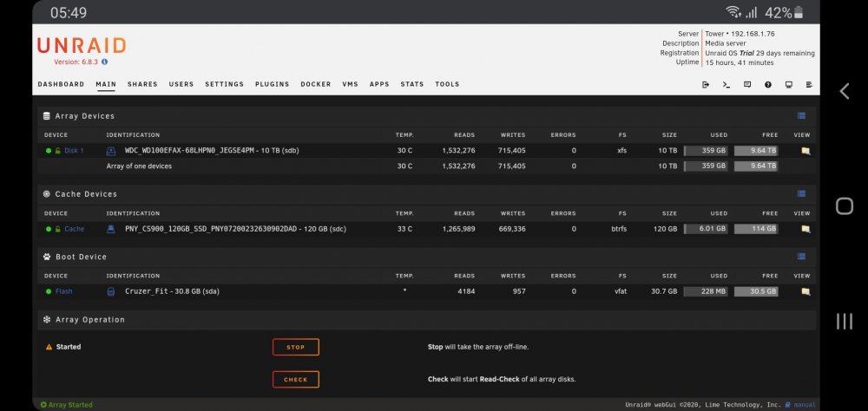Click the 'Array Started' footer status
Viewport: 868px width, 411px height.
coord(67,405)
